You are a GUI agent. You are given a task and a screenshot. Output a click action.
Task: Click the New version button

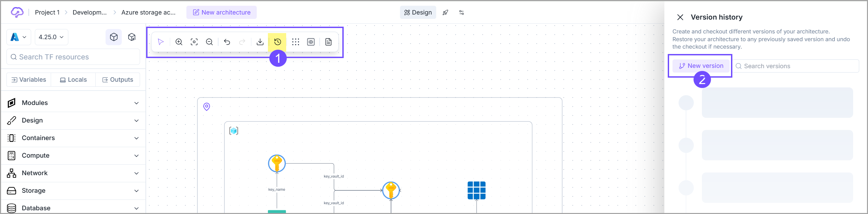click(701, 66)
